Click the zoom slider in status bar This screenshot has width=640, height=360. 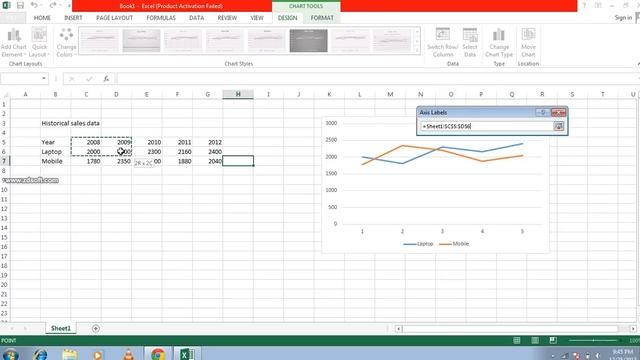(x=593, y=340)
